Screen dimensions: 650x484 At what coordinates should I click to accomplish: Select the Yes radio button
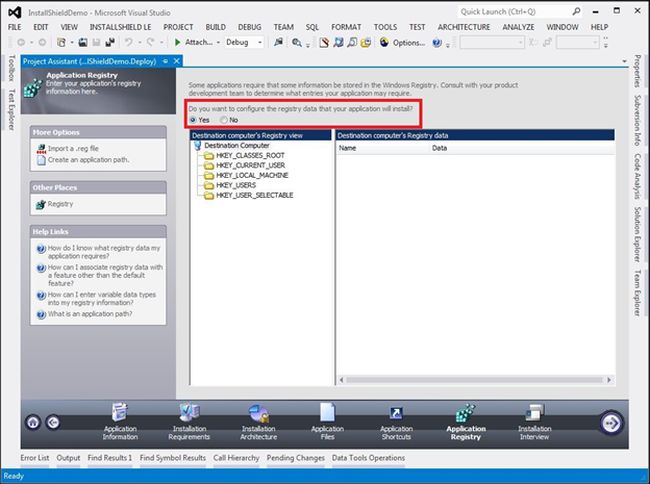tap(193, 120)
